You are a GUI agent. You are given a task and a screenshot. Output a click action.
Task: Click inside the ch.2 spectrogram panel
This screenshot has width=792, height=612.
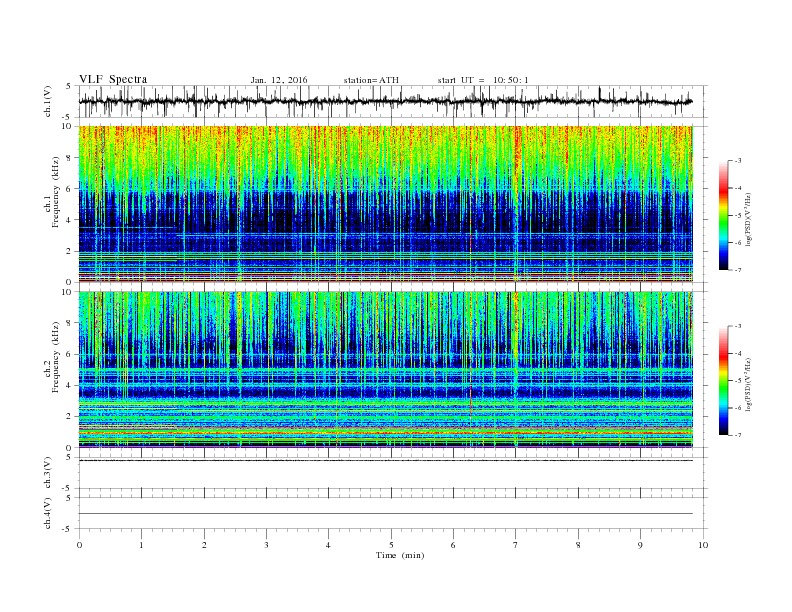point(385,370)
